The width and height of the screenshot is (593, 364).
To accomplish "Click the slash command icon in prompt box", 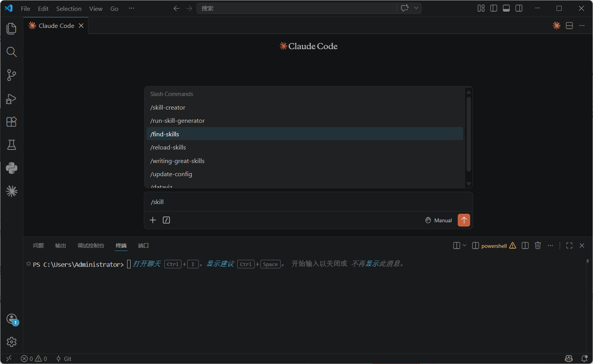I will coord(166,220).
